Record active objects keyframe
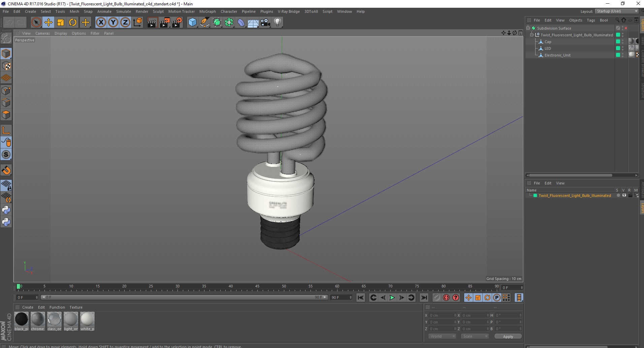Image resolution: width=644 pixels, height=348 pixels. point(437,298)
